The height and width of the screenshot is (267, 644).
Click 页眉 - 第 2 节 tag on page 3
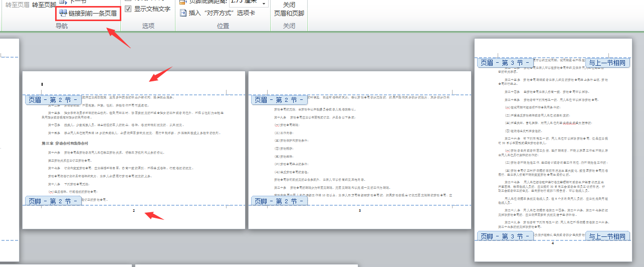point(280,100)
